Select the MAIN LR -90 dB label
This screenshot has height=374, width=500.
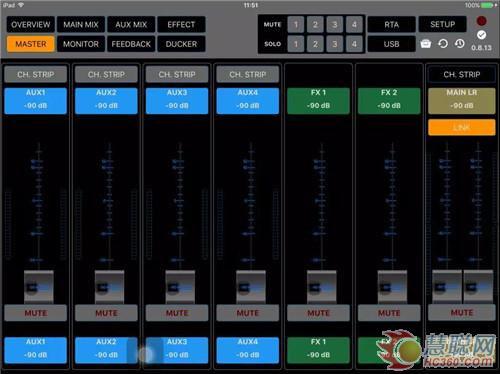462,101
